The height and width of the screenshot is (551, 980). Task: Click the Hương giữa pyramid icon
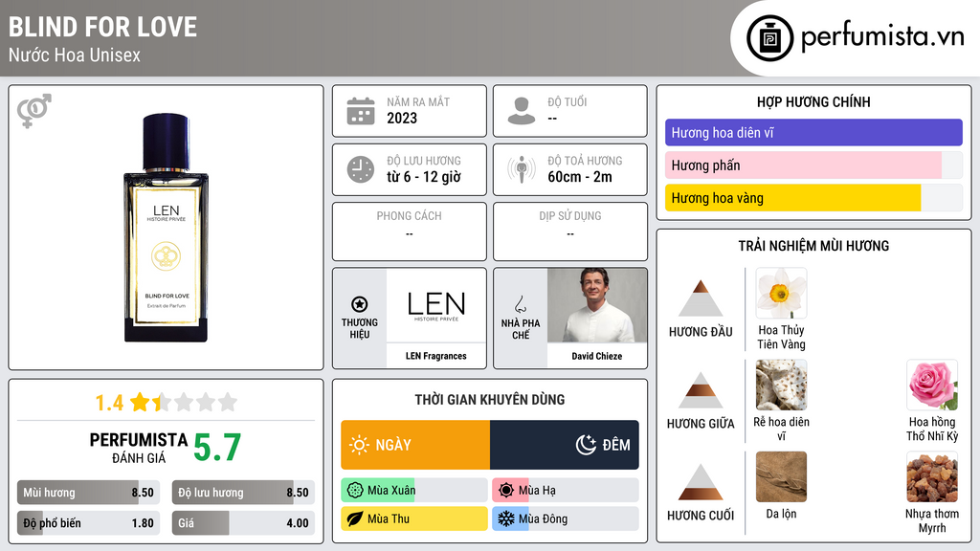(701, 390)
